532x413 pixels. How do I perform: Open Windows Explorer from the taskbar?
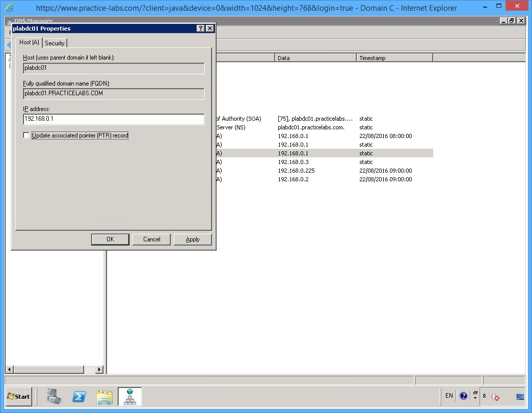[x=104, y=396]
